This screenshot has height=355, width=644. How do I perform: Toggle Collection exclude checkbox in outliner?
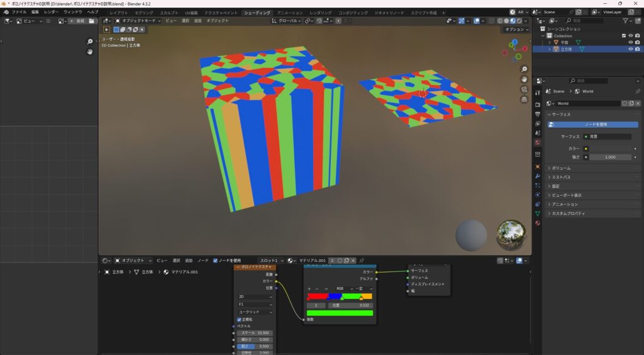click(x=624, y=36)
